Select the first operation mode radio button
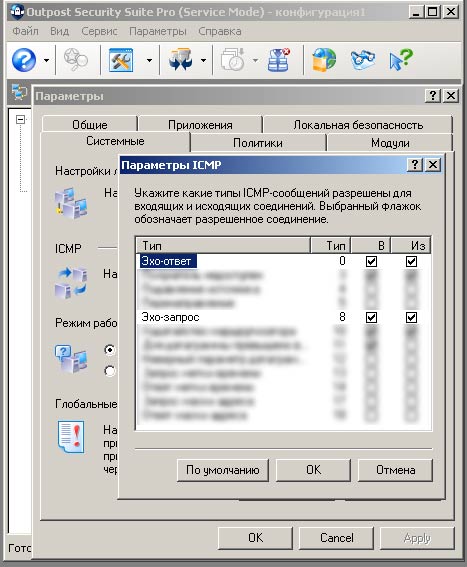The height and width of the screenshot is (567, 467). (110, 350)
